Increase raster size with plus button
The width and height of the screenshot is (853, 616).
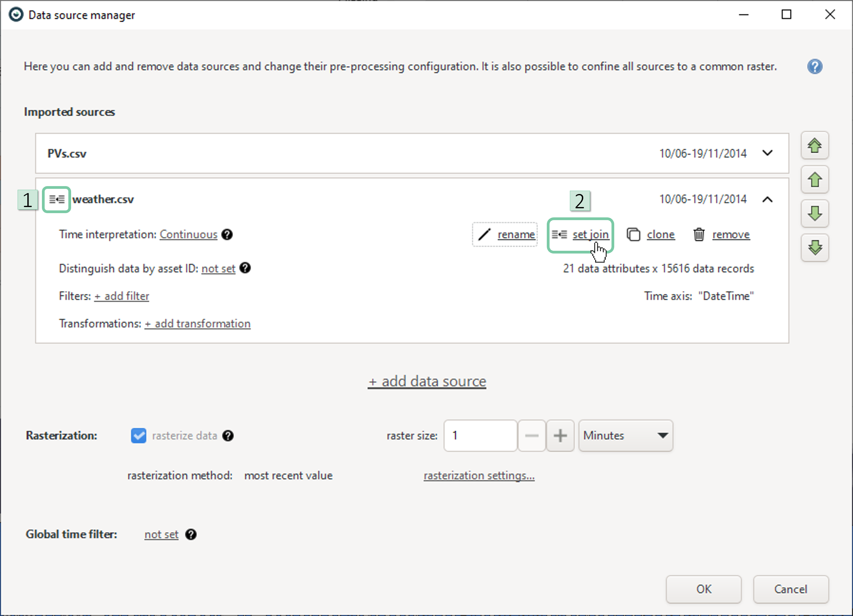click(560, 436)
